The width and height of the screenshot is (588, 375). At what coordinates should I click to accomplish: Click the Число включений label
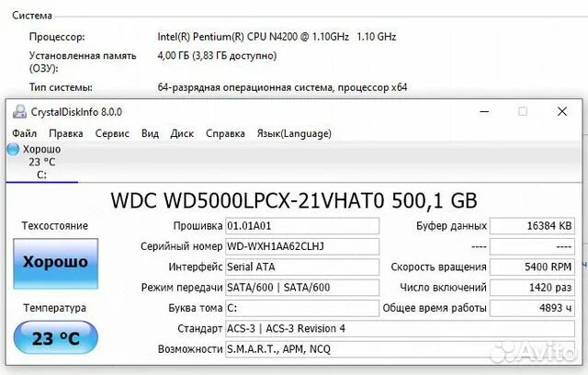[443, 288]
